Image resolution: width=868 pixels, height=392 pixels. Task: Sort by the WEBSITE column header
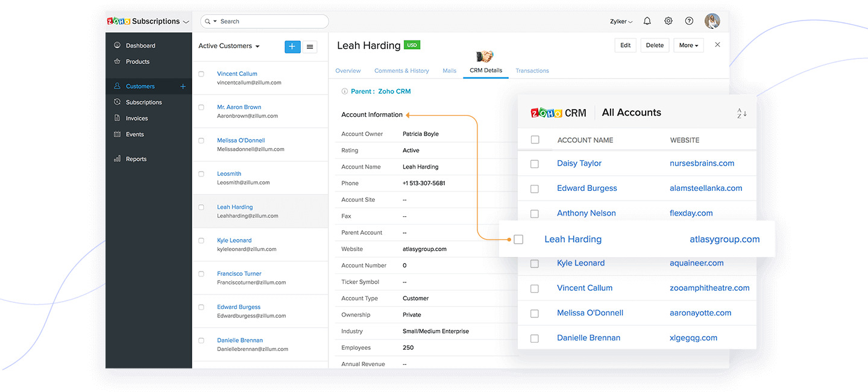[x=685, y=140]
